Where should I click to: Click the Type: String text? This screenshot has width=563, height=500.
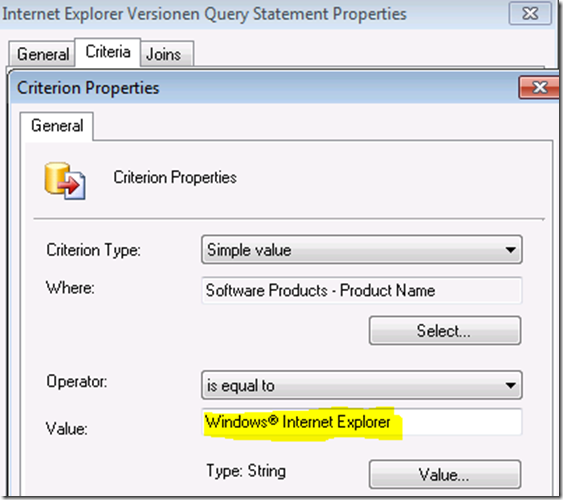coord(246,471)
